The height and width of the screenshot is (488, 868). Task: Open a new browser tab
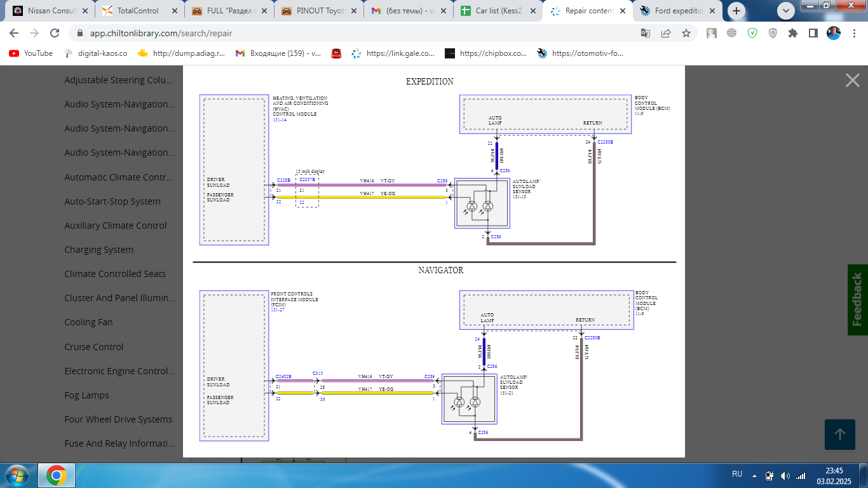736,11
